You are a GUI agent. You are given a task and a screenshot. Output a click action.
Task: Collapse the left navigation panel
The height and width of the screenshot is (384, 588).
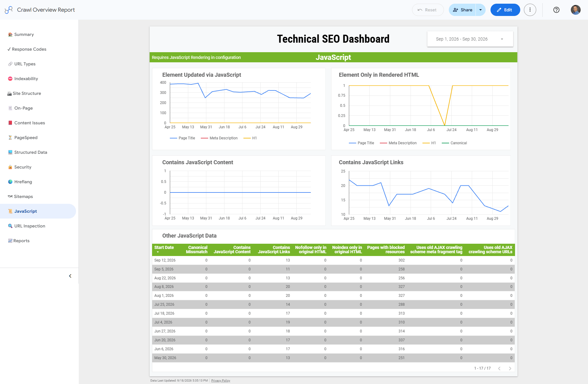point(70,276)
